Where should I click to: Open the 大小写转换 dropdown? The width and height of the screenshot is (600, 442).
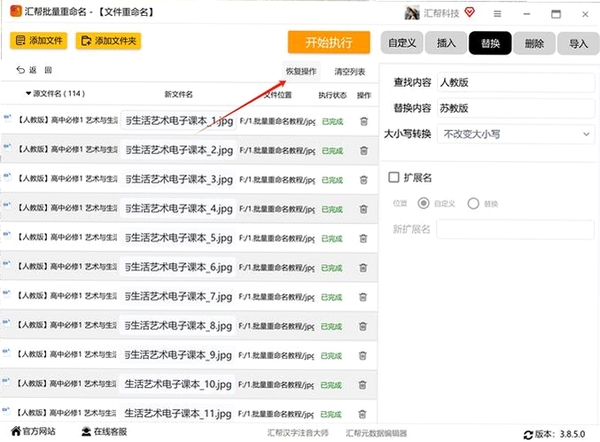point(516,134)
